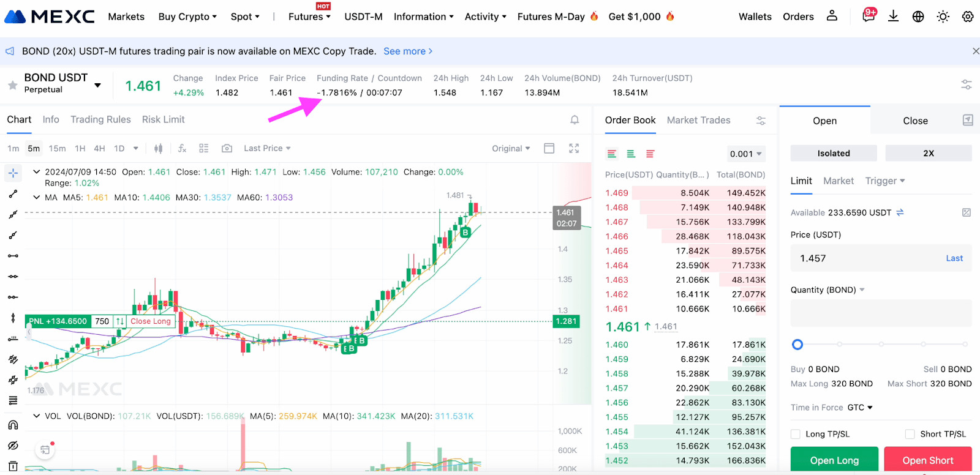Set a price alert with bell icon

coord(575,120)
